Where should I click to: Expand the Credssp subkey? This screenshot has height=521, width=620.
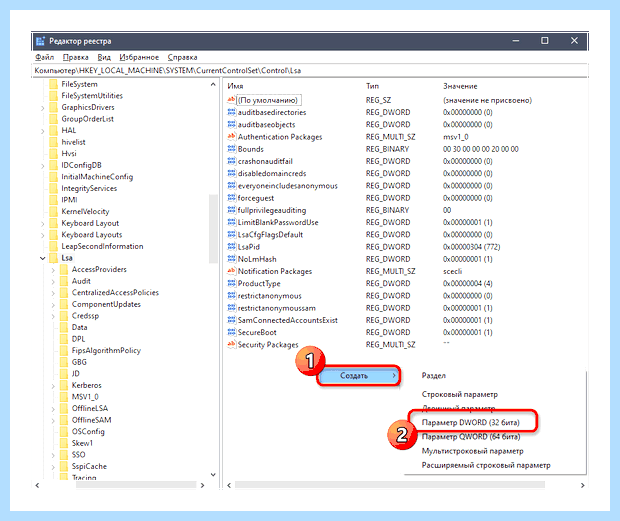coord(53,316)
